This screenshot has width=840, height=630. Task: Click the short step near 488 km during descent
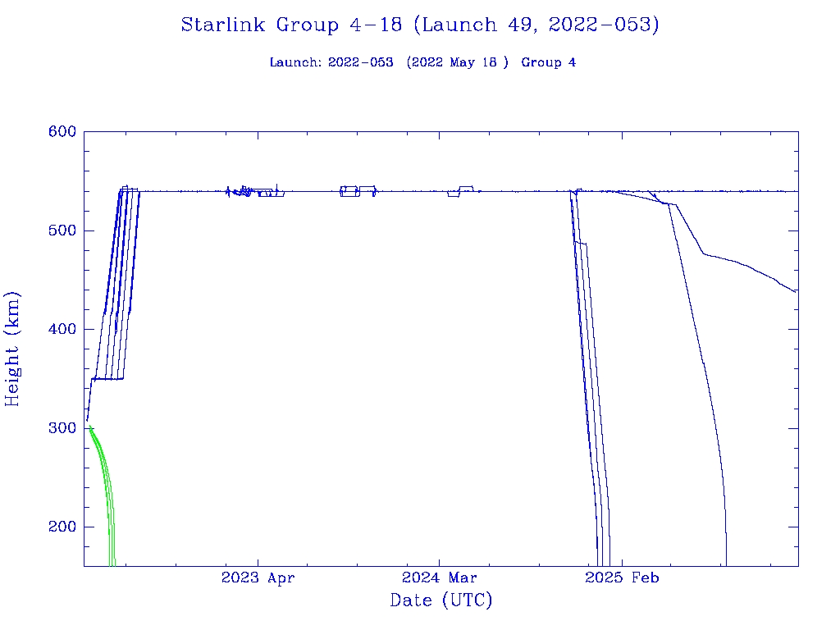click(x=582, y=243)
